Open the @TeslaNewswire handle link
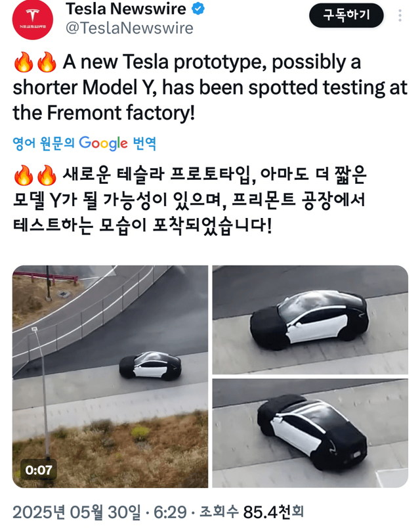The width and height of the screenshot is (420, 528). tap(129, 28)
